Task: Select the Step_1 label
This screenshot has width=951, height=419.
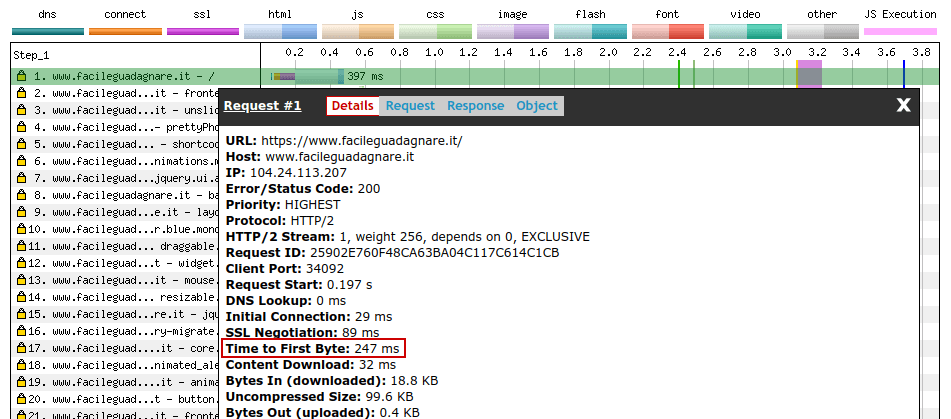Action: [32, 55]
